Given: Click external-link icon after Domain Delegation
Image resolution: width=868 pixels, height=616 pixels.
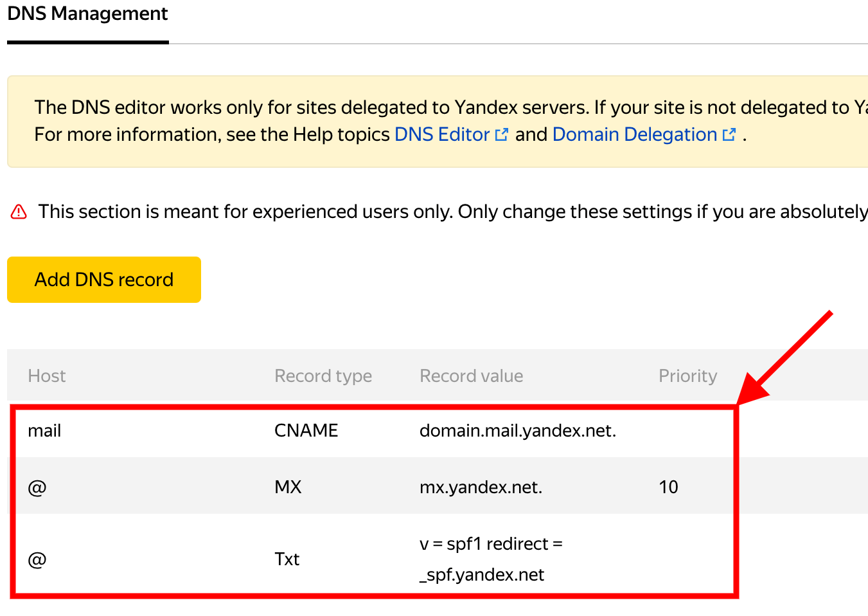Looking at the screenshot, I should [729, 134].
